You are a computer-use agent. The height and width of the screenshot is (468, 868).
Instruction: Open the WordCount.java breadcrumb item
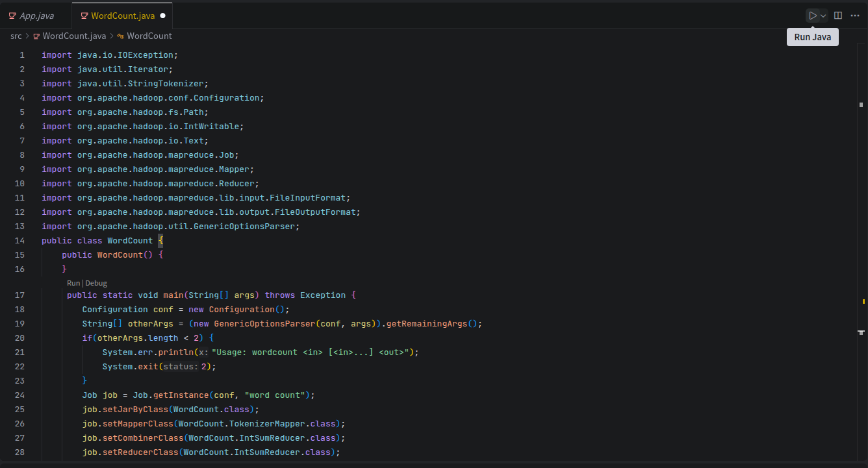[74, 36]
